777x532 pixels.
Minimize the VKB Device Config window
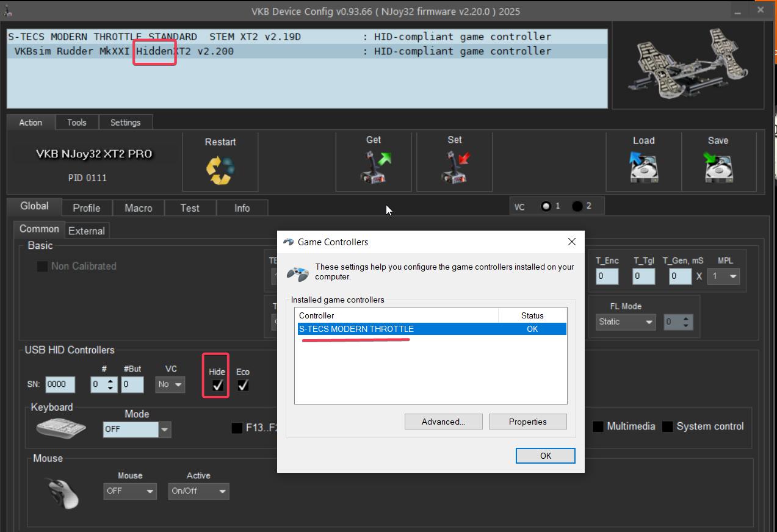739,11
